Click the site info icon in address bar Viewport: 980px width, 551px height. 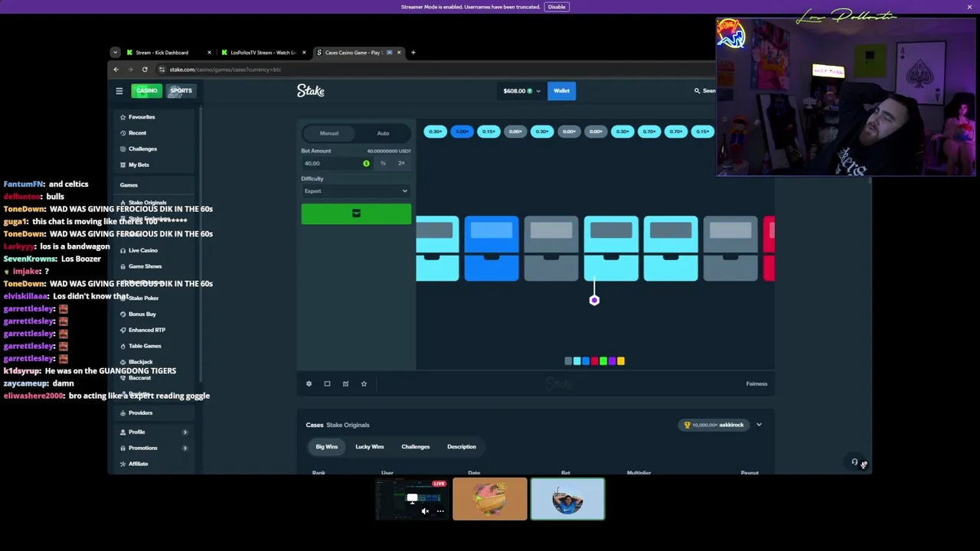coord(162,70)
